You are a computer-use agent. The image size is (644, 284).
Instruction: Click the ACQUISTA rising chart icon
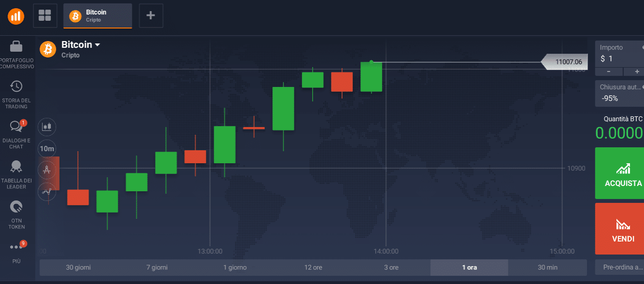tap(623, 169)
